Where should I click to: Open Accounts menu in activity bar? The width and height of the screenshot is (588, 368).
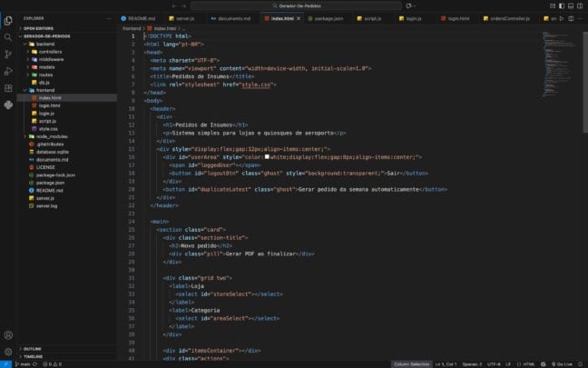8,335
